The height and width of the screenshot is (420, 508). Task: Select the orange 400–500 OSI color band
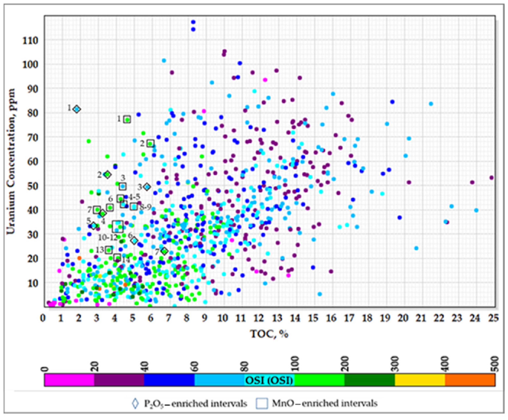pyautogui.click(x=470, y=380)
